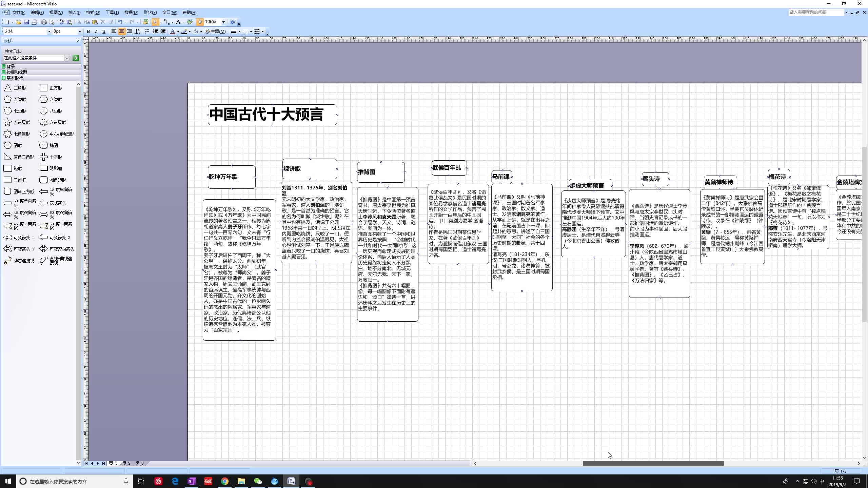Open the 8pt font size dropdown
This screenshot has height=488, width=868.
click(x=80, y=32)
